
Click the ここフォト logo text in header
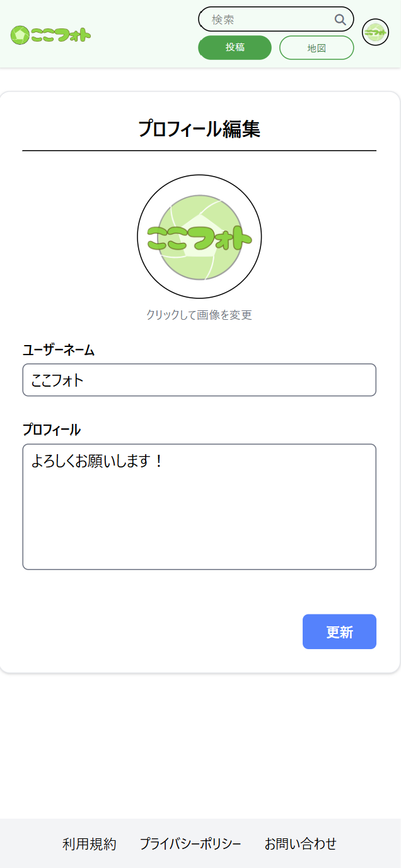61,35
